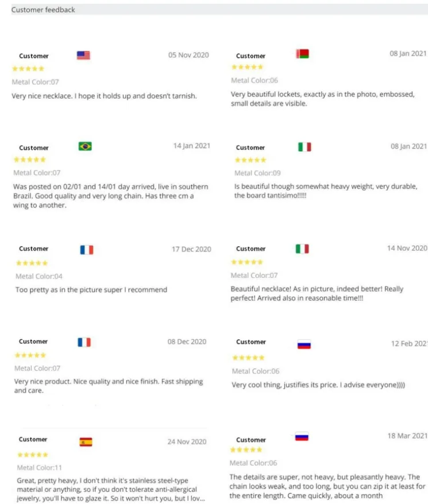Click the truncated review starting "Great, pretty heavy"

coord(109,490)
